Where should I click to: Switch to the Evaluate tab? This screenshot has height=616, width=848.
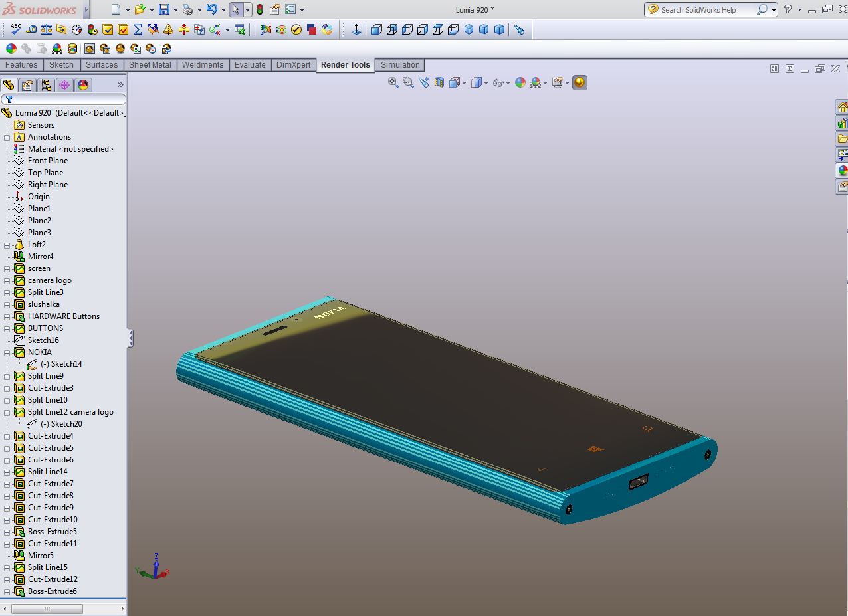250,65
